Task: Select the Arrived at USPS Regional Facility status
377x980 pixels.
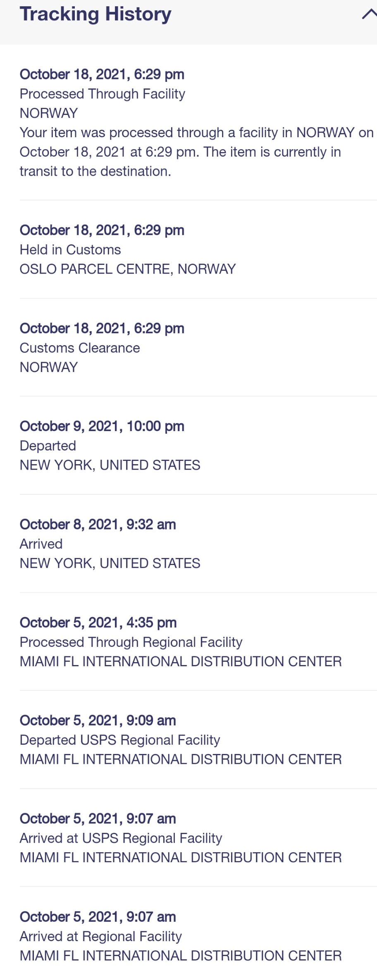Action: (121, 838)
